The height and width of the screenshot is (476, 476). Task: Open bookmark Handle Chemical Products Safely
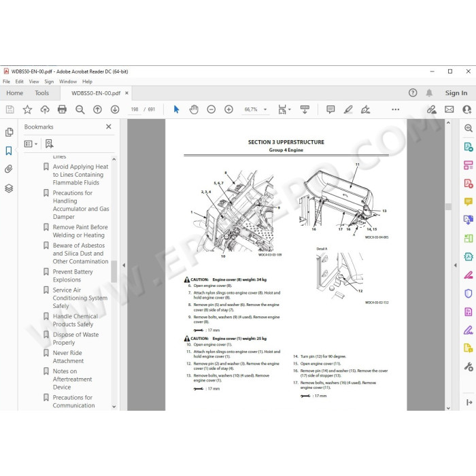coord(75,320)
